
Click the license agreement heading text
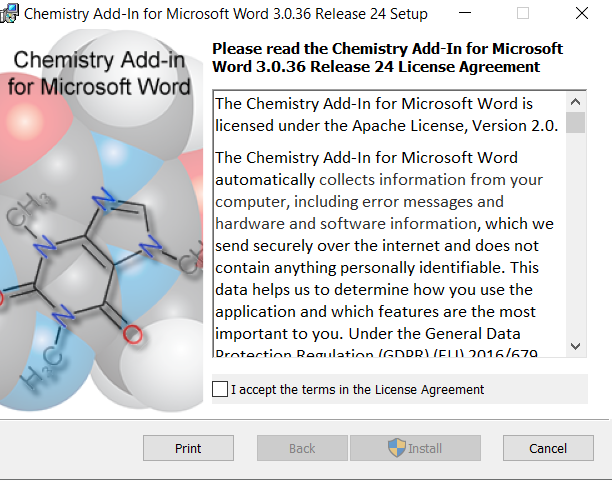click(387, 57)
